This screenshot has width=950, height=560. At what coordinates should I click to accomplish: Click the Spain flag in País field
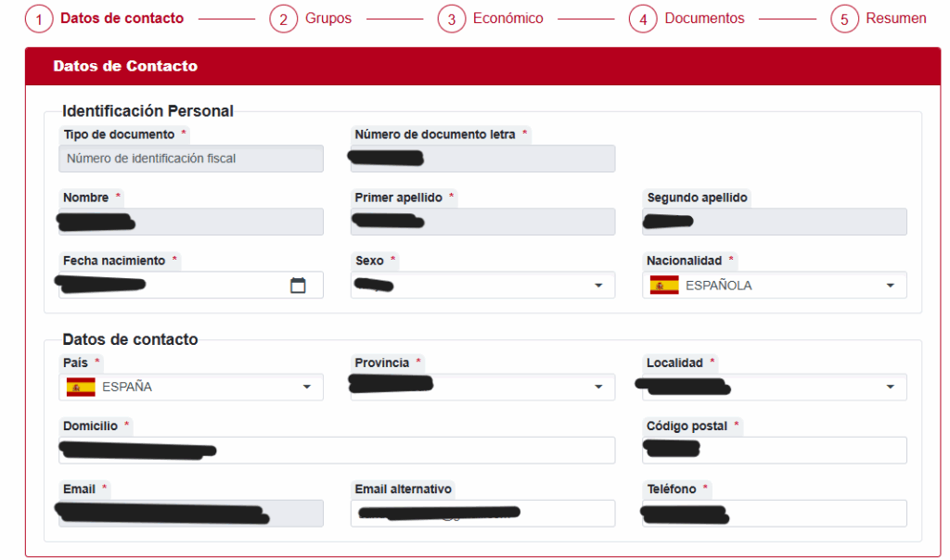tap(81, 387)
